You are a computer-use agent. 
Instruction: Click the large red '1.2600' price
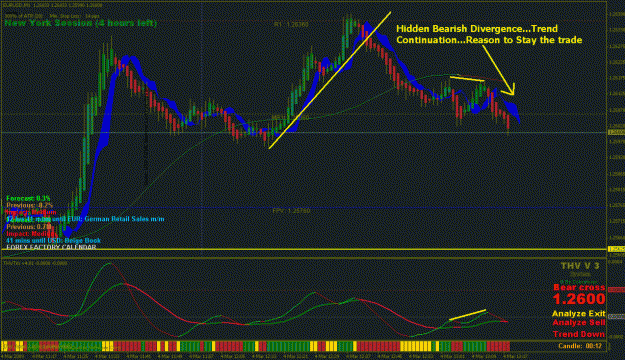(579, 299)
